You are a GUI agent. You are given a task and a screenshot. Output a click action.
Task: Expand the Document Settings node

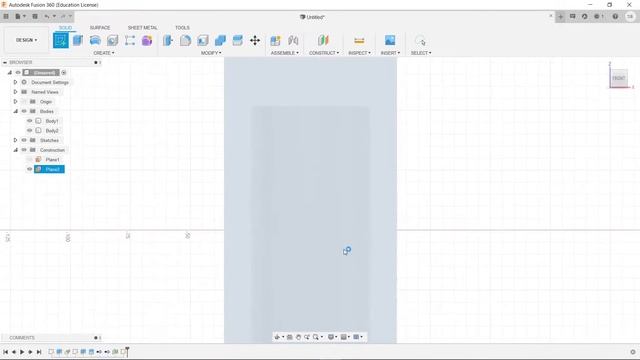16,82
